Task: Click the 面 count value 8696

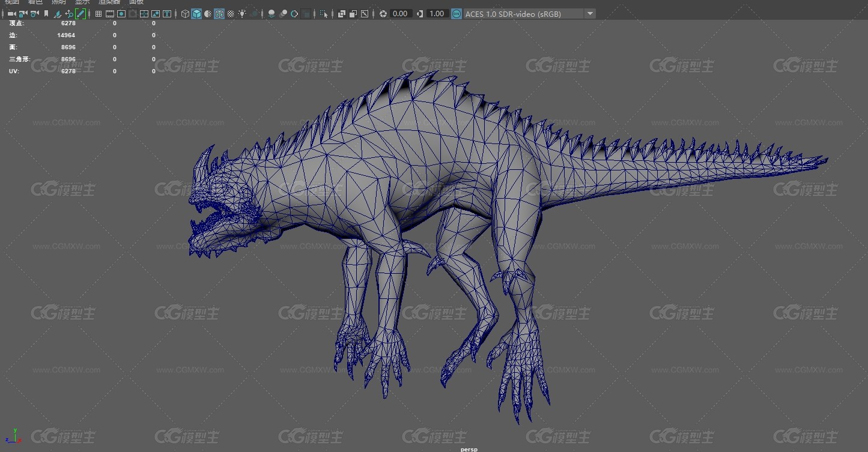Action: (x=68, y=47)
